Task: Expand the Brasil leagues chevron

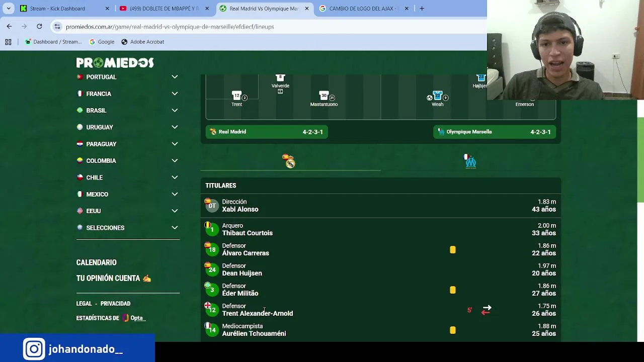Action: (175, 110)
